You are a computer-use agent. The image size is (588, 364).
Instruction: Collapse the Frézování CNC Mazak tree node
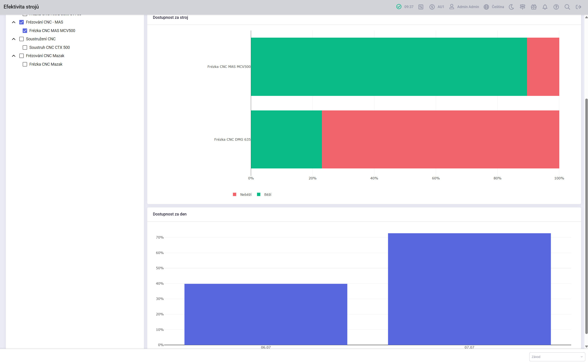(14, 56)
